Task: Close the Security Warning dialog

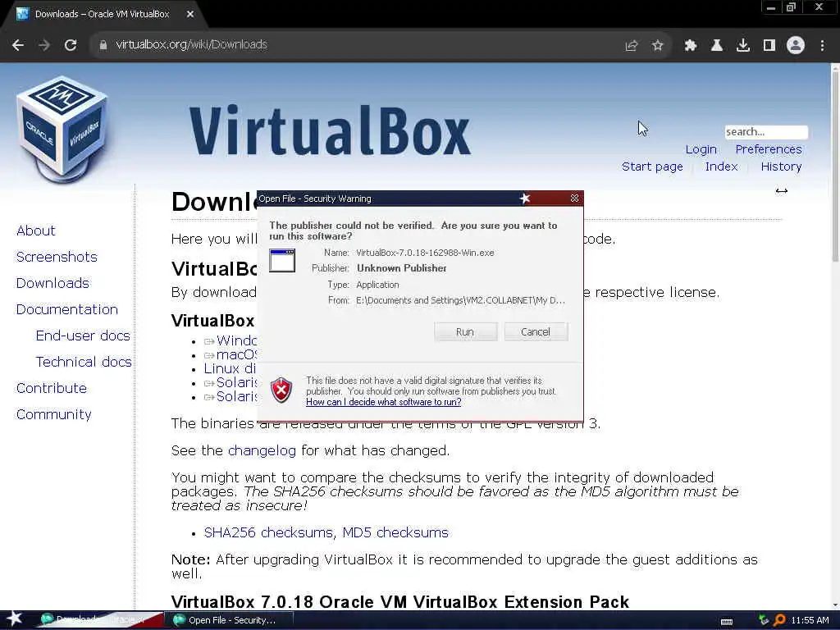Action: (574, 199)
